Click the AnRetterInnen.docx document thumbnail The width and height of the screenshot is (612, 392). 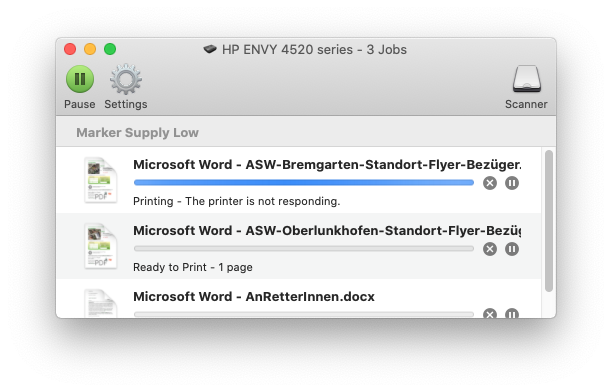(x=101, y=303)
